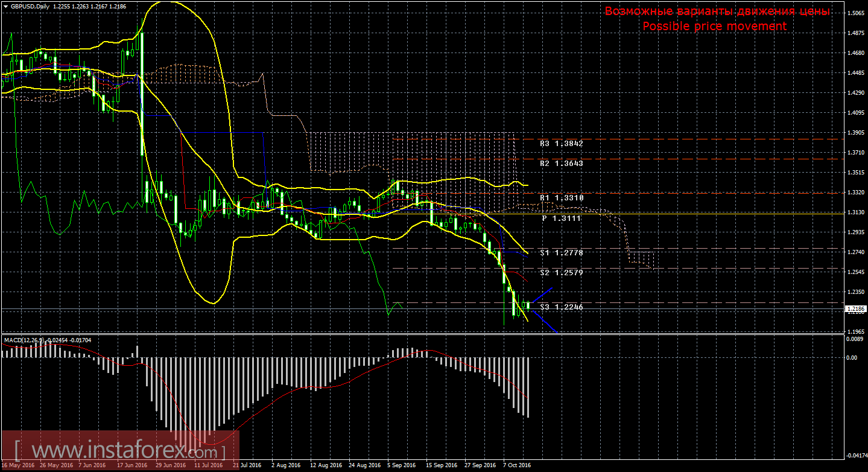Click the current price tag 1.2186

point(856,309)
